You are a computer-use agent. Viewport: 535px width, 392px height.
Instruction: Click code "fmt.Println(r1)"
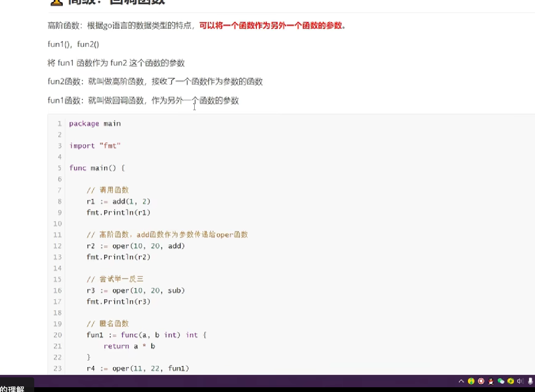pyautogui.click(x=119, y=213)
